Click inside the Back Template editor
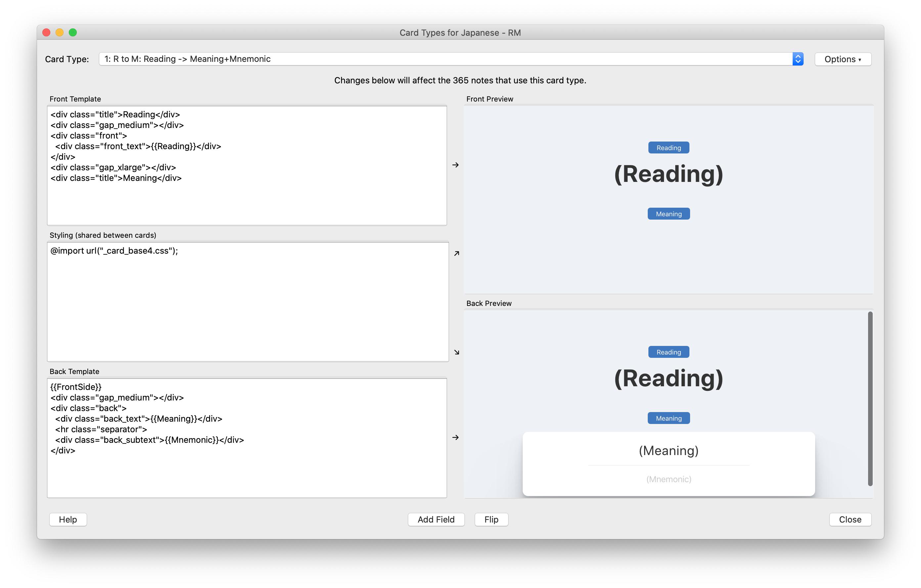 click(247, 474)
